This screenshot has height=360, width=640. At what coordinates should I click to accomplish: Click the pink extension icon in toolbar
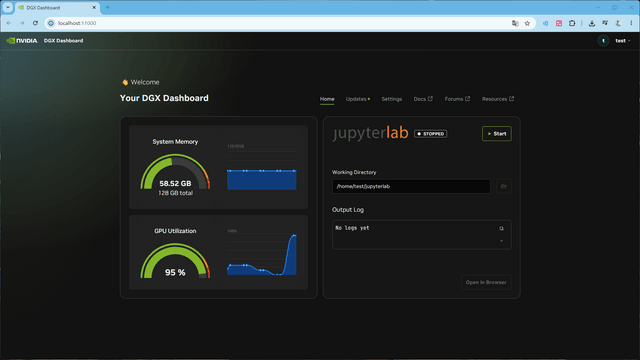coord(559,23)
